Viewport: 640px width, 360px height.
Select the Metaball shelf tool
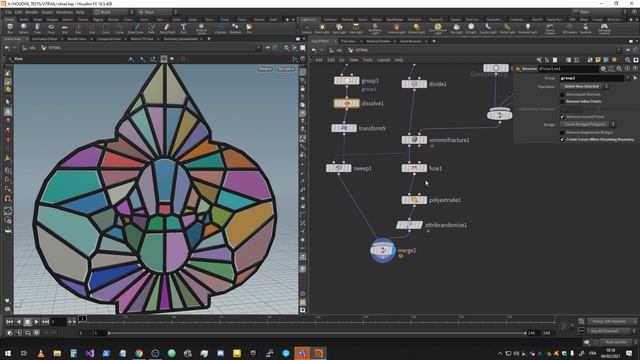[235, 28]
